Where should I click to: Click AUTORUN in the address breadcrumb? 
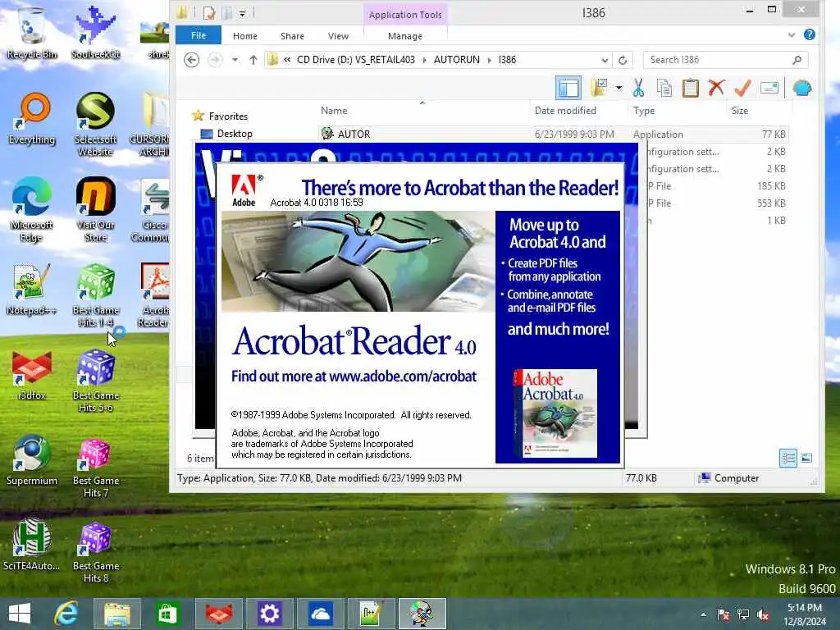click(x=456, y=59)
